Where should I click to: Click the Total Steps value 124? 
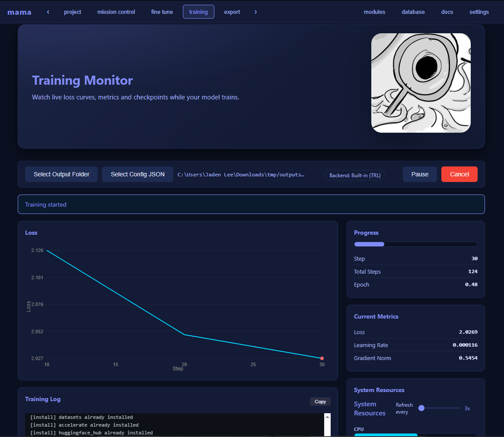473,271
